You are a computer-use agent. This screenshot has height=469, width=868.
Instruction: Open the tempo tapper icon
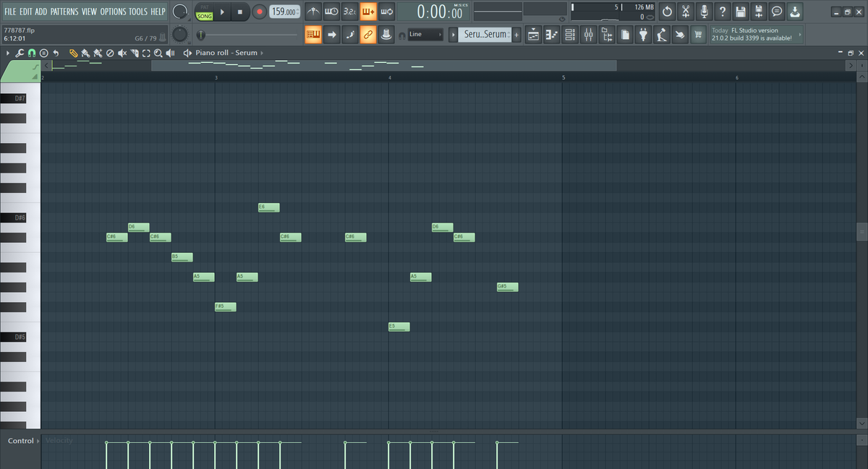pos(662,34)
